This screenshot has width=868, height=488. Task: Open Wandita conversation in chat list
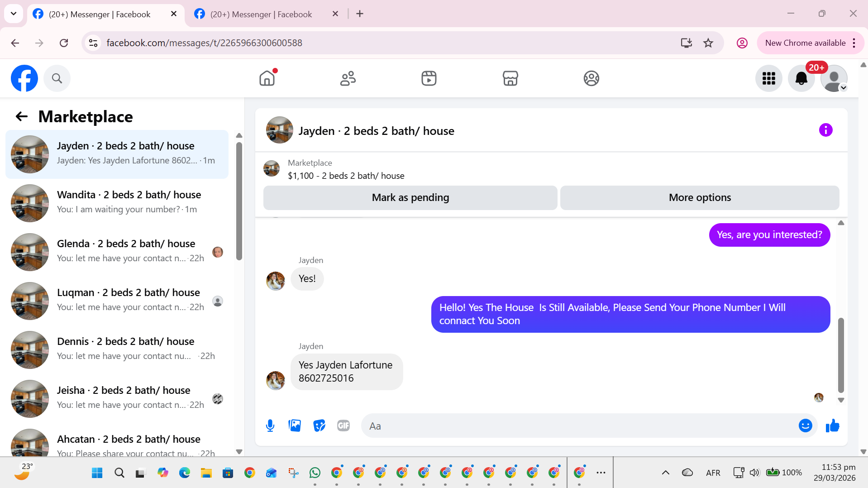pos(117,203)
